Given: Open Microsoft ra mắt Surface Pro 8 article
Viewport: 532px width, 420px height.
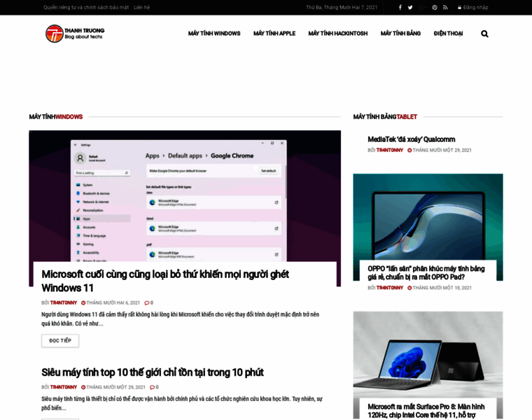Looking at the screenshot, I should point(426,411).
